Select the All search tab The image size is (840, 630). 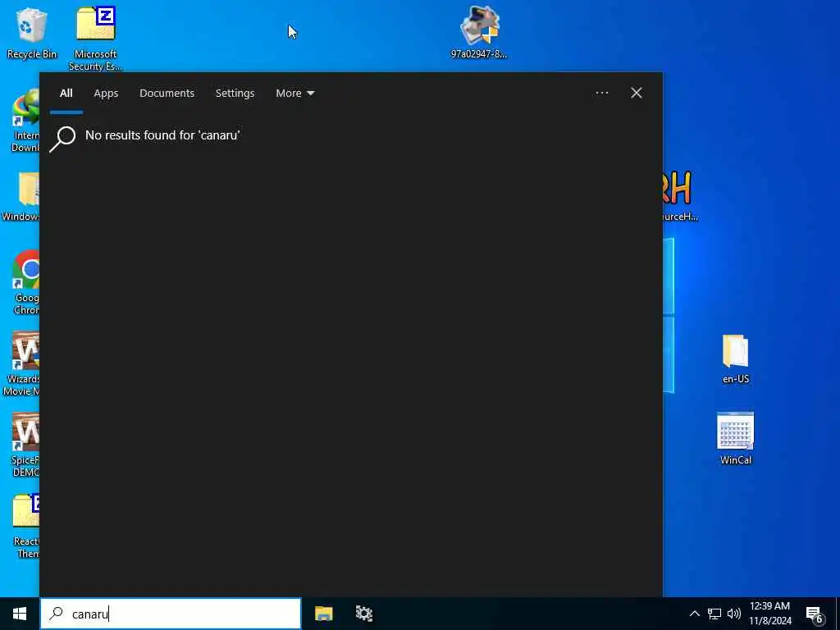tap(66, 94)
